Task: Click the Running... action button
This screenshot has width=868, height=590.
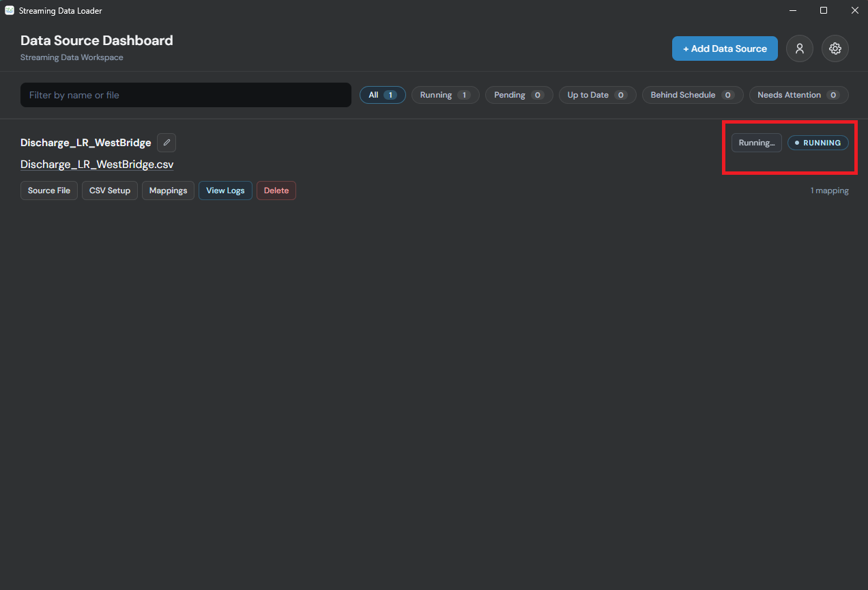Action: [x=757, y=143]
